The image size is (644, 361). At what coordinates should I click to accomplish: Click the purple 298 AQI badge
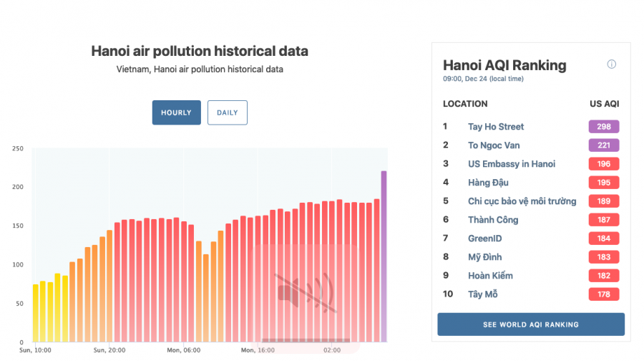click(603, 127)
